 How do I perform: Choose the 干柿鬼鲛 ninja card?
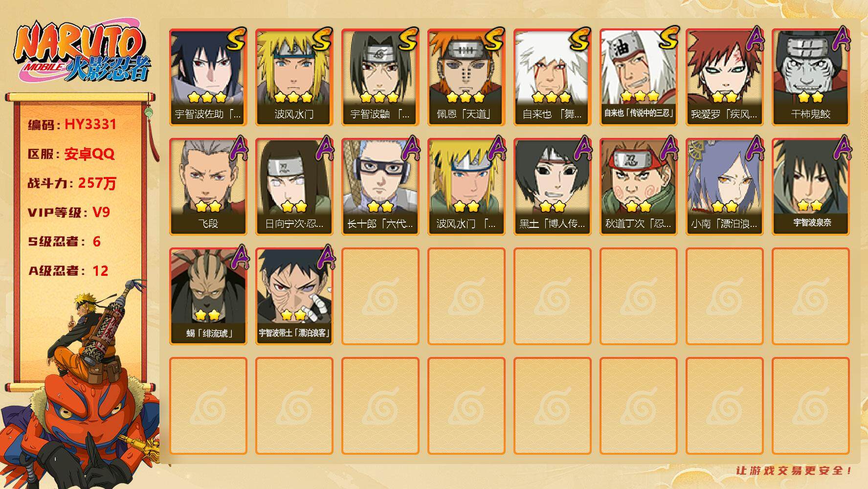point(810,77)
